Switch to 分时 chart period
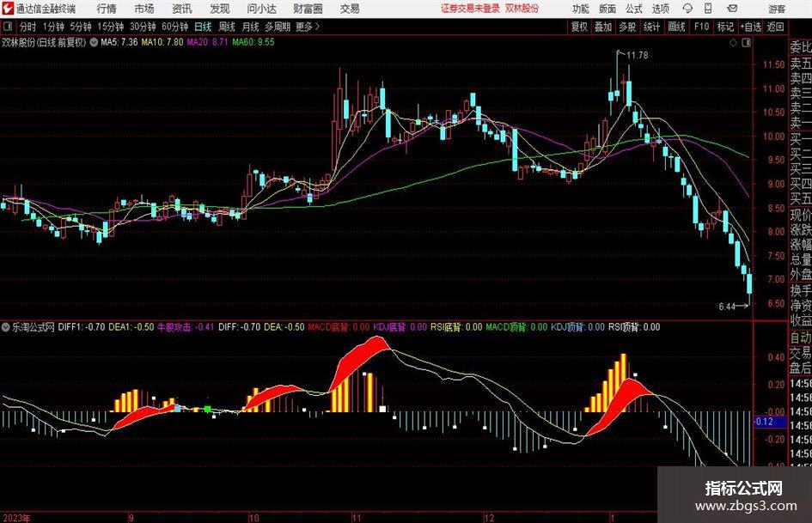 click(28, 27)
